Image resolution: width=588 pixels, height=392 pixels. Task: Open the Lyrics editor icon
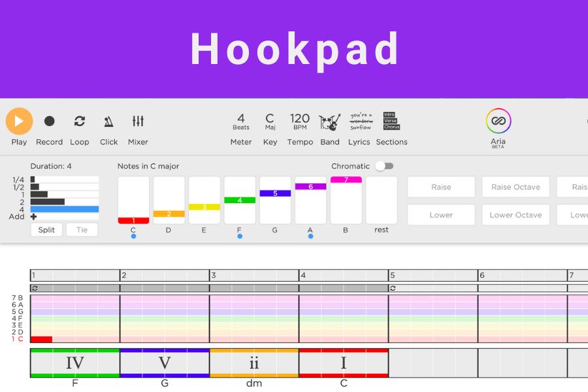(361, 122)
